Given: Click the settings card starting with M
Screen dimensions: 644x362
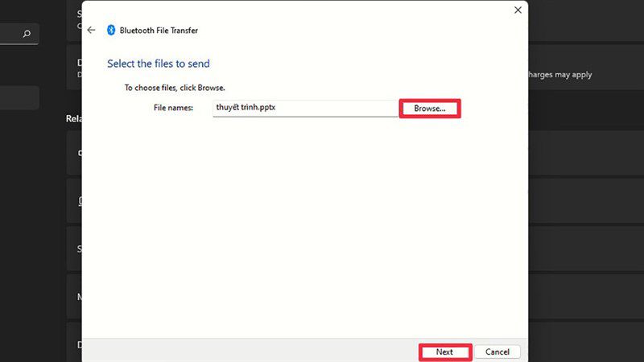Looking at the screenshot, I should pyautogui.click(x=74, y=297).
